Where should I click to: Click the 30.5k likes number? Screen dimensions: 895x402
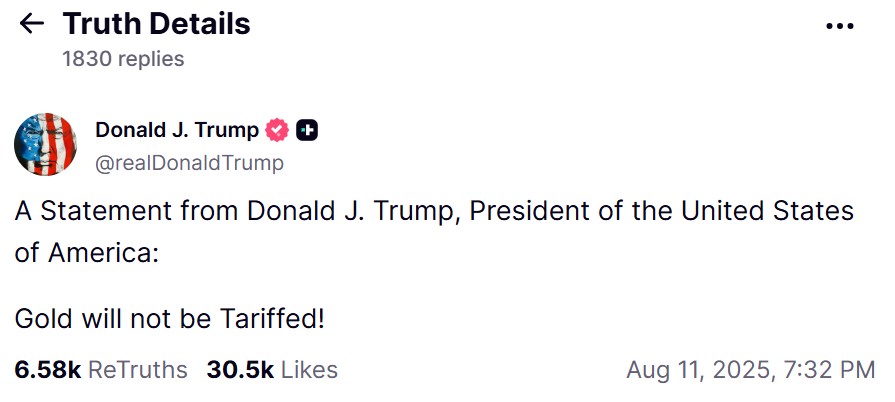tap(240, 370)
